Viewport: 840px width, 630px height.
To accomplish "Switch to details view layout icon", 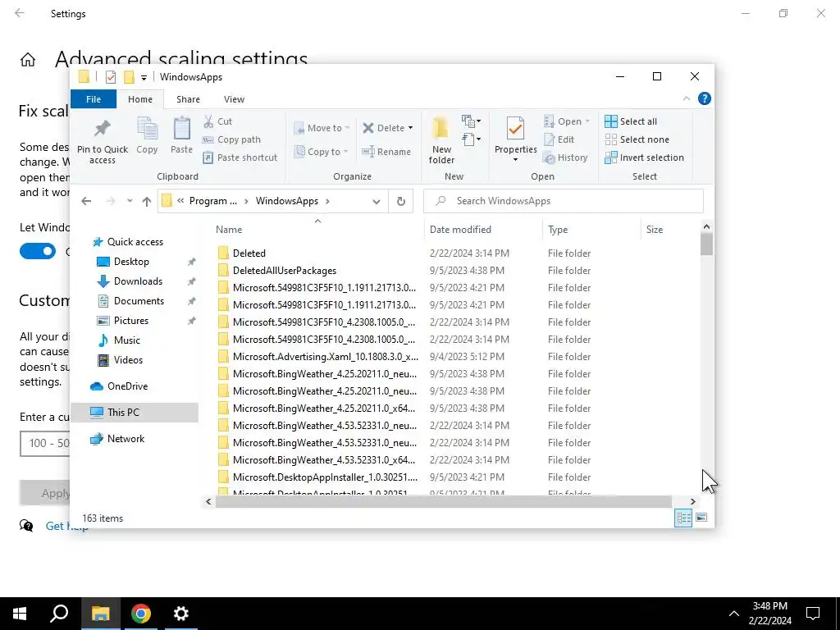I will pyautogui.click(x=683, y=518).
